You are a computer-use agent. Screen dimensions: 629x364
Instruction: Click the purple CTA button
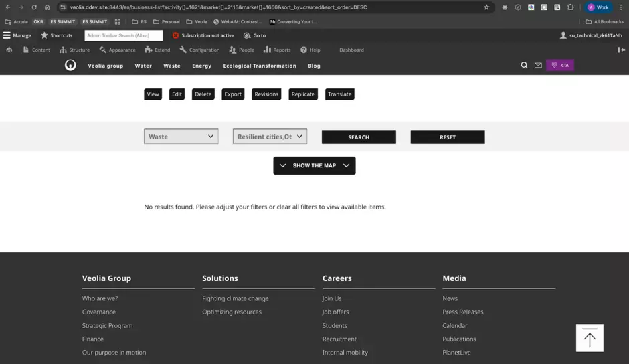pyautogui.click(x=560, y=65)
